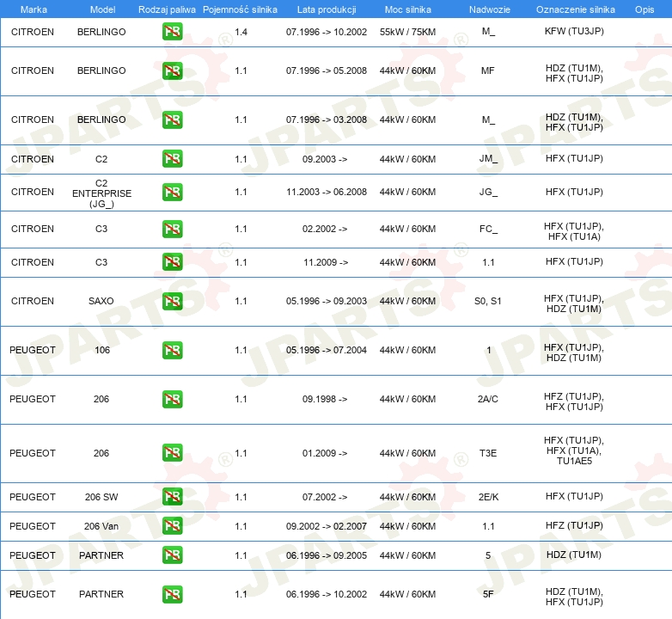Click fuel icon in Citroen Saxo row
This screenshot has height=619, width=672.
tap(172, 301)
